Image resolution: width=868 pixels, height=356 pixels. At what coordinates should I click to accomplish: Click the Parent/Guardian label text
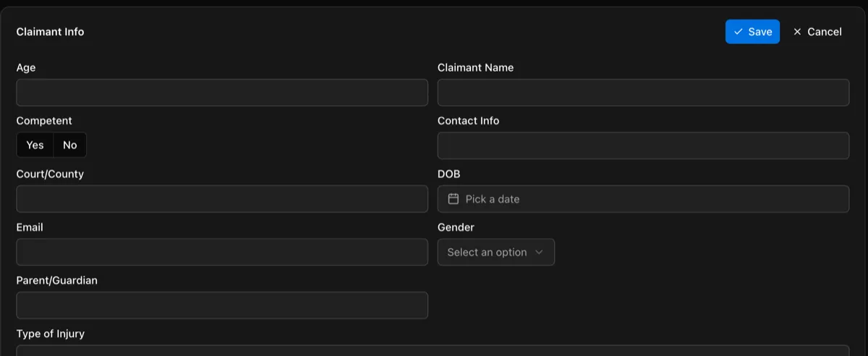pyautogui.click(x=56, y=280)
